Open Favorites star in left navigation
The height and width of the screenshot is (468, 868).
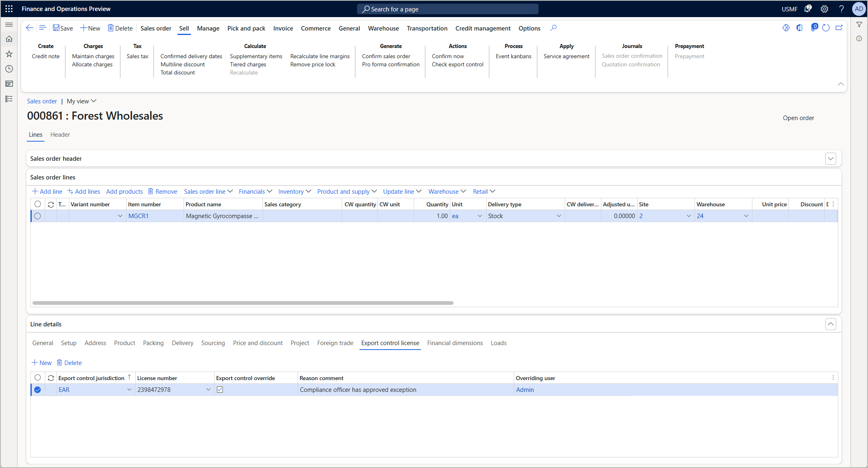(x=9, y=54)
